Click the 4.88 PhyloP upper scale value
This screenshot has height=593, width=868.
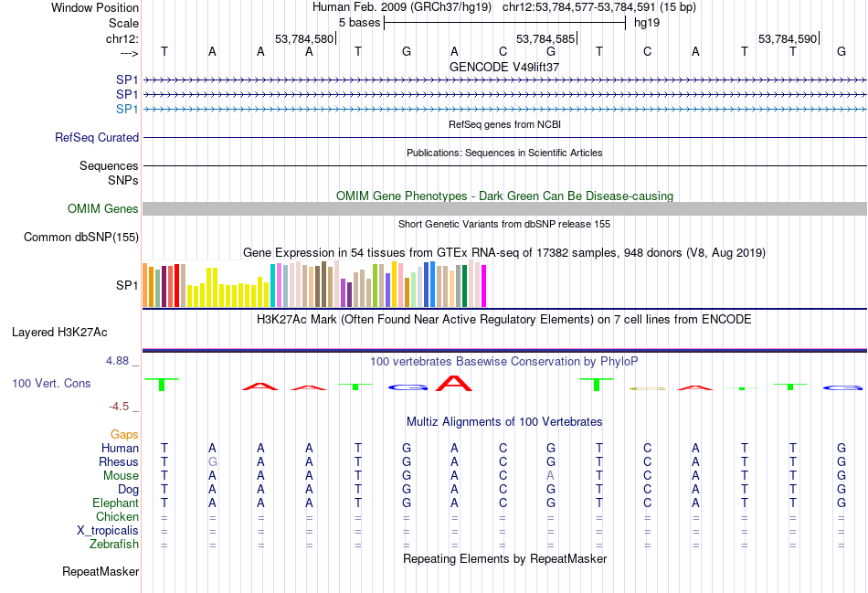tap(117, 361)
